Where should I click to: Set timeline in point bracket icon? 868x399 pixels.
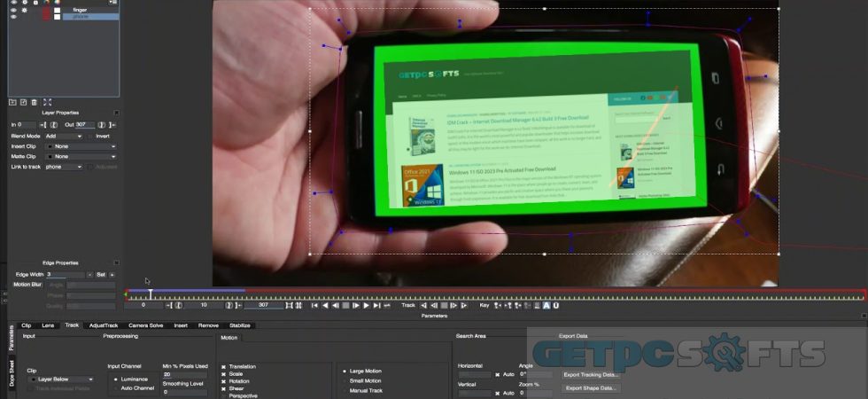pos(169,305)
